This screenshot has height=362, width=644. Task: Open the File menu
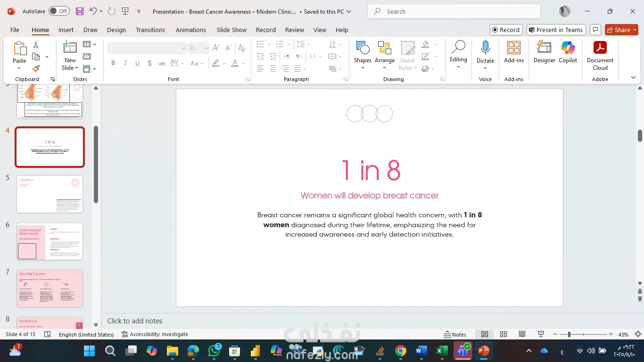tap(15, 30)
